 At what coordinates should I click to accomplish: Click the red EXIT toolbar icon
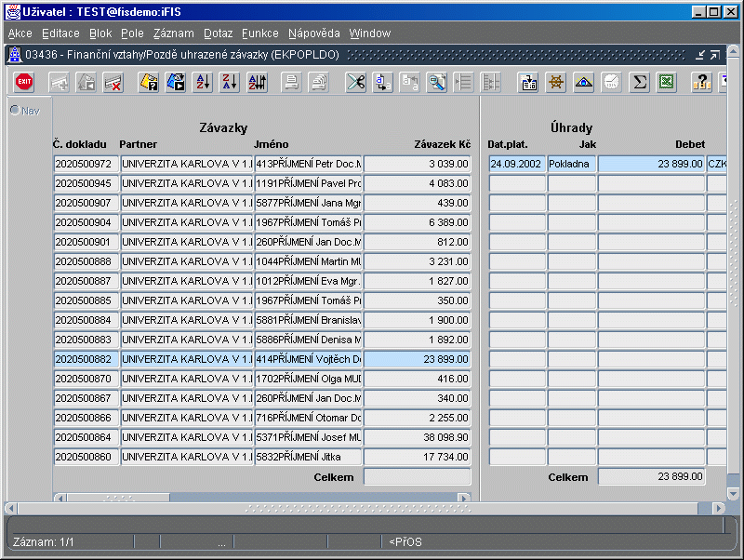coord(24,83)
